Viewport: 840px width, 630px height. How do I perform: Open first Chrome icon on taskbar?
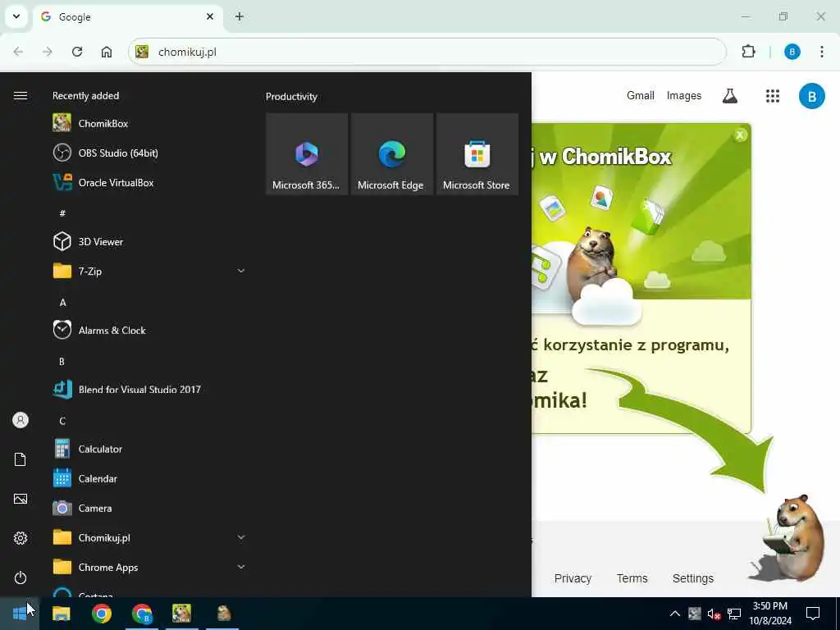pyautogui.click(x=101, y=613)
